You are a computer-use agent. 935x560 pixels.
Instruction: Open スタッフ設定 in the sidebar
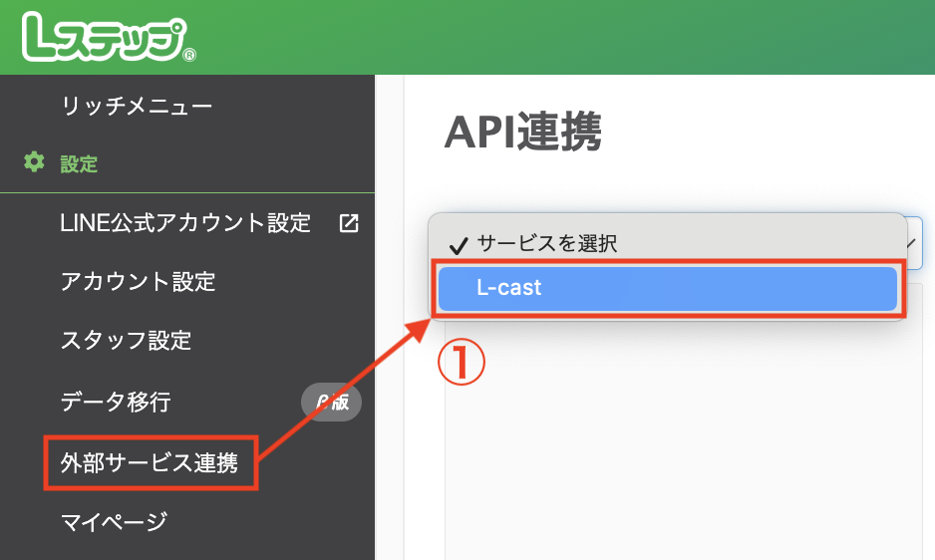pos(126,341)
